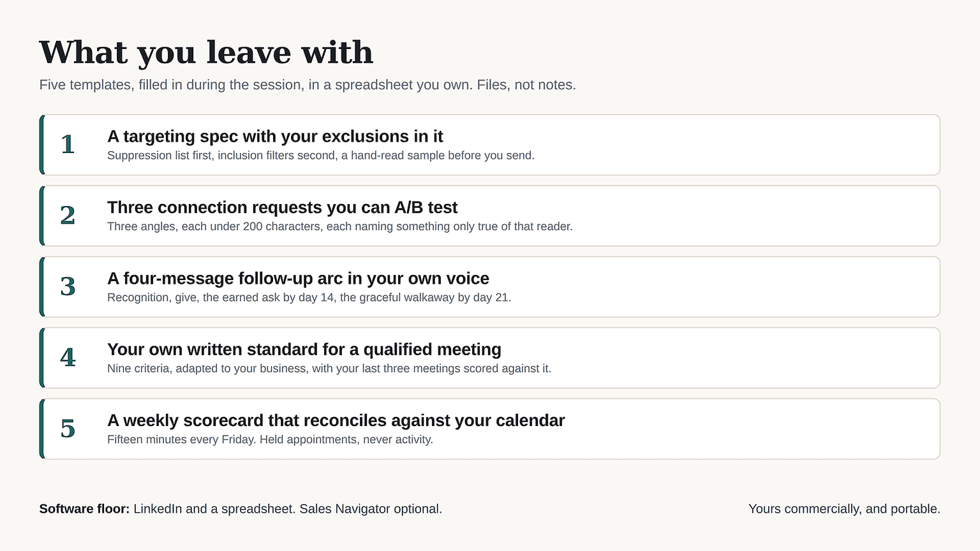Click the number 2 card marker
Image resolution: width=980 pixels, height=551 pixels.
pyautogui.click(x=68, y=216)
